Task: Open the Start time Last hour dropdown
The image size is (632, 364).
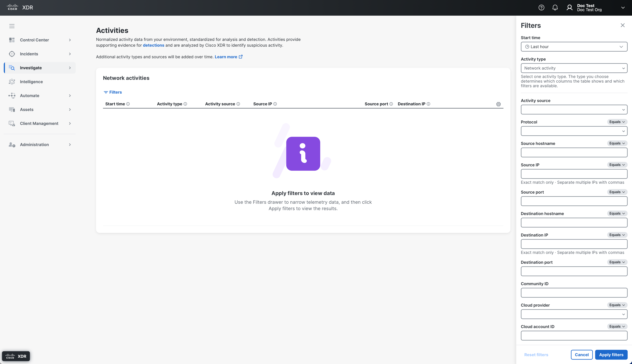Action: (574, 47)
